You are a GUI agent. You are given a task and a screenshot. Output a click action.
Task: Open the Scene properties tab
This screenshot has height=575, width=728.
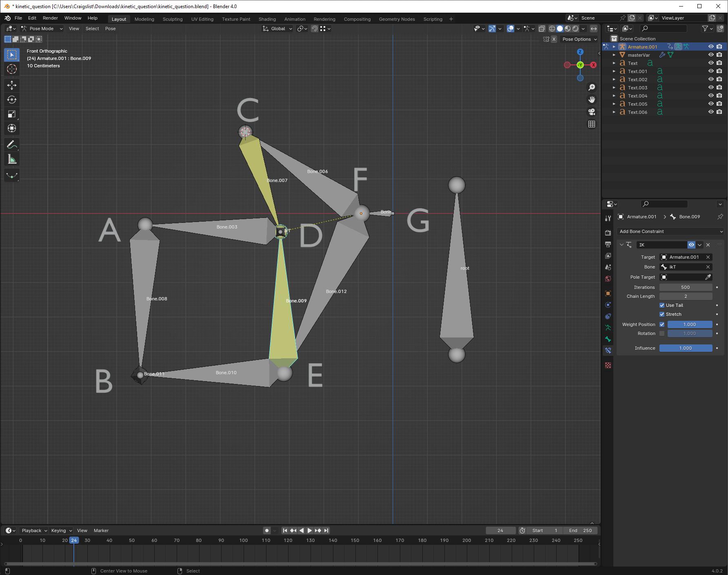pyautogui.click(x=608, y=267)
